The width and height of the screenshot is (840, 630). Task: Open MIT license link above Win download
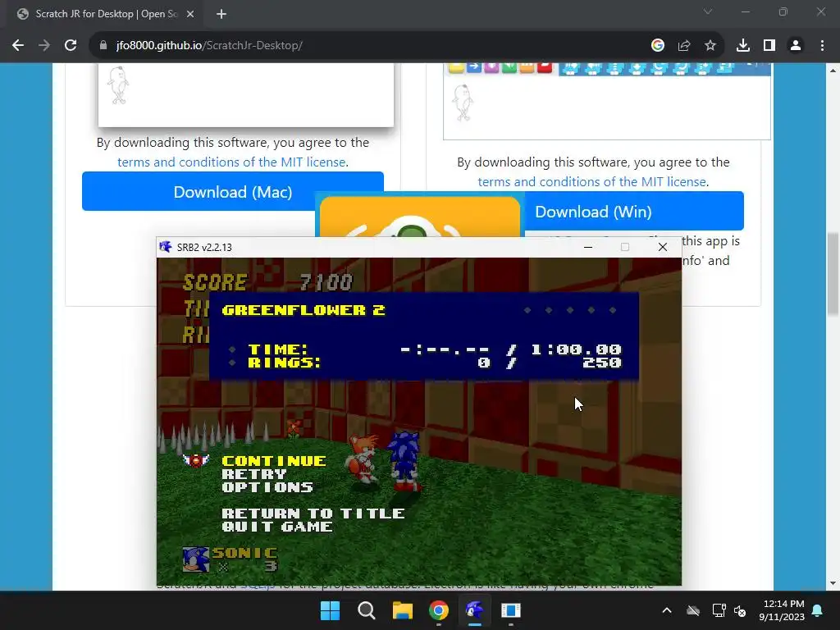pos(592,181)
